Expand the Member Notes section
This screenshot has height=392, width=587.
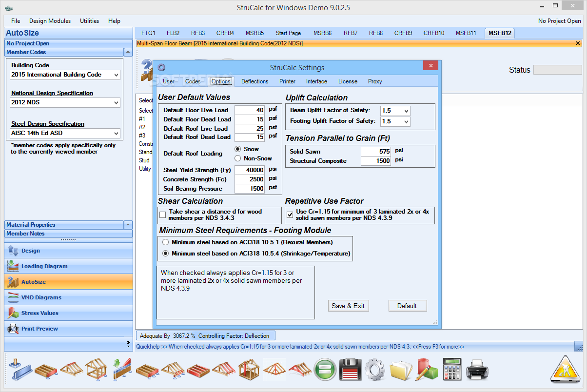[68, 234]
